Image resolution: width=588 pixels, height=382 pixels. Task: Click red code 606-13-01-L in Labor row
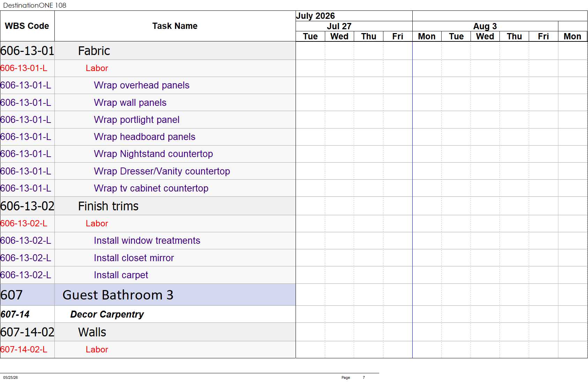[24, 68]
